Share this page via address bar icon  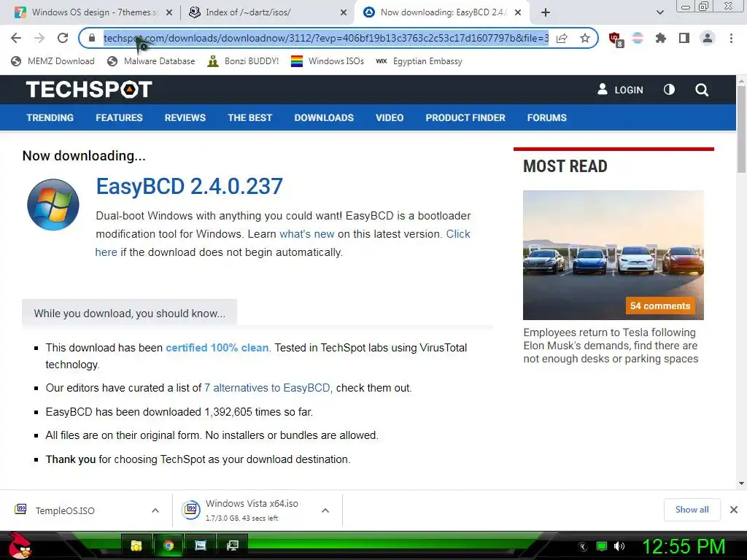pyautogui.click(x=562, y=38)
